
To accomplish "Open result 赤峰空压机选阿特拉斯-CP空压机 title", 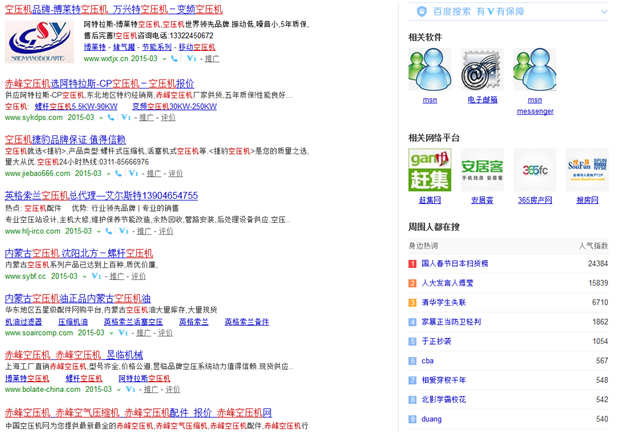I will [x=99, y=84].
